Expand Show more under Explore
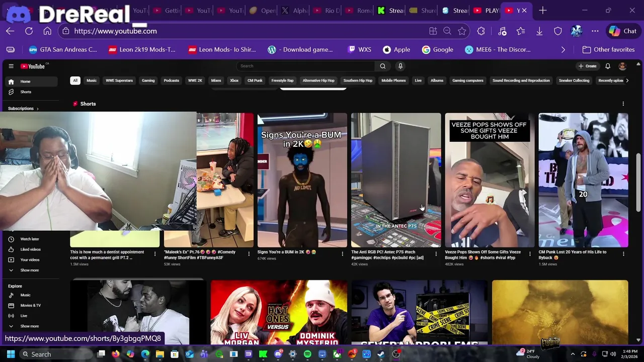Image resolution: width=644 pixels, height=362 pixels. [31, 326]
